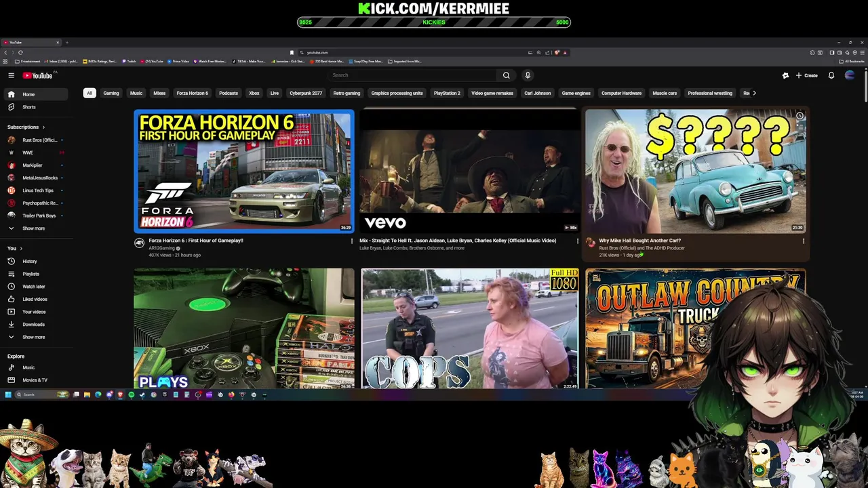Screen dimensions: 868x488
Task: Play the Forza Horizon 6 gameplay thumbnail
Action: [244, 171]
